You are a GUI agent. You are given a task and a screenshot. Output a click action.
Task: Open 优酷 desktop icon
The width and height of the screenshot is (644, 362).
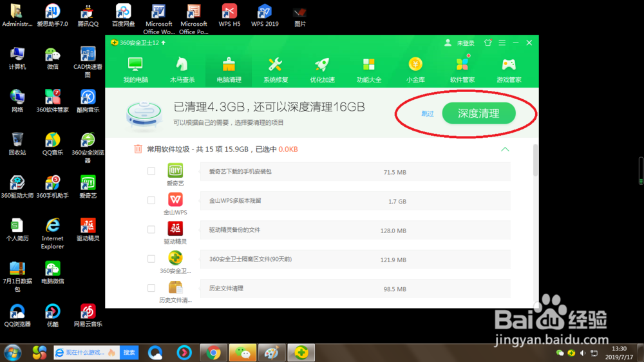click(53, 316)
